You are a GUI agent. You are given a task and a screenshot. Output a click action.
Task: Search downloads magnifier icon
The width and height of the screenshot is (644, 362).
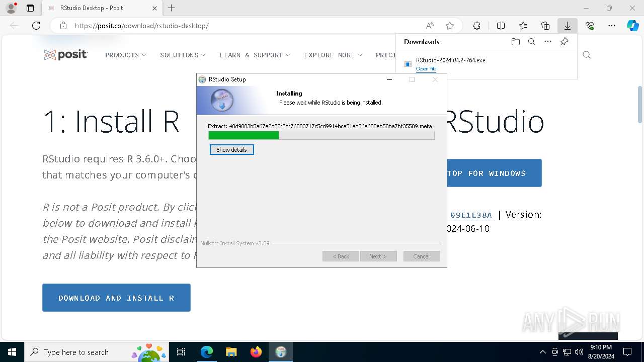coord(531,42)
